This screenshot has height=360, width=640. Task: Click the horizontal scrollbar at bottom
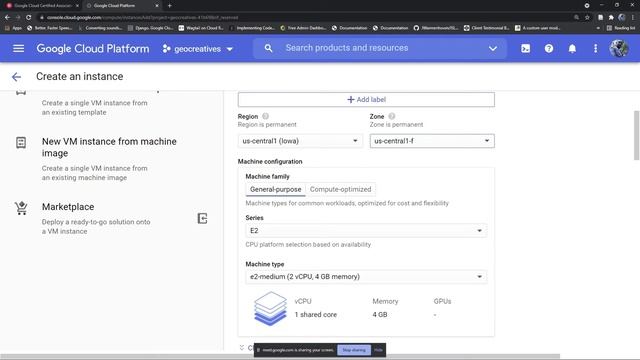click(x=280, y=357)
